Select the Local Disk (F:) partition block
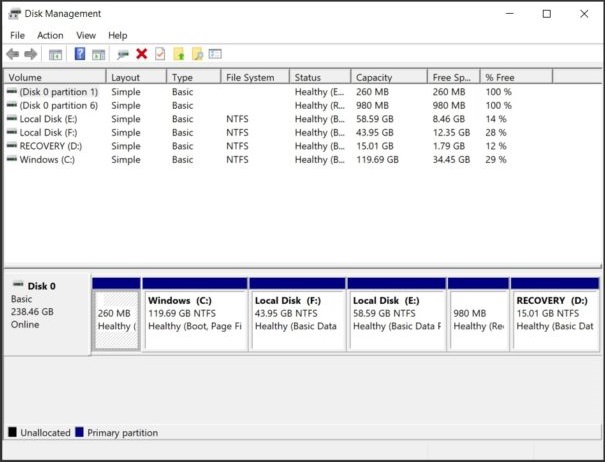The height and width of the screenshot is (462, 605). pos(297,320)
